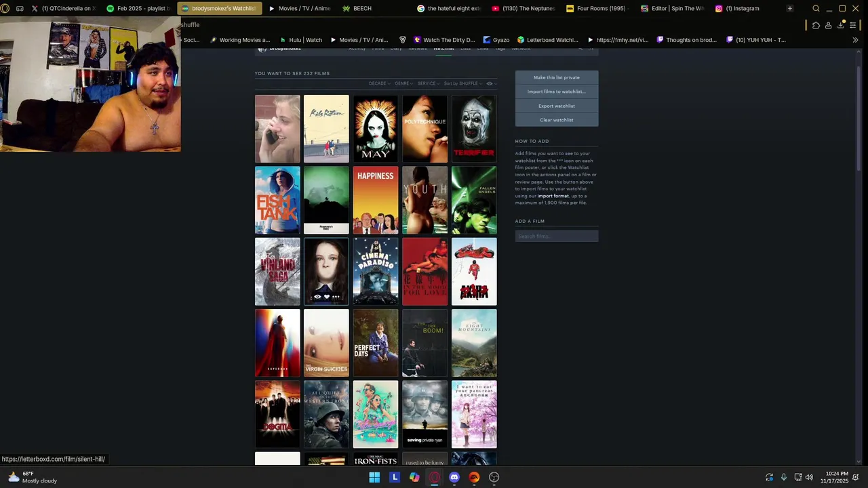
Task: Open the blue L app in taskbar
Action: tap(395, 477)
